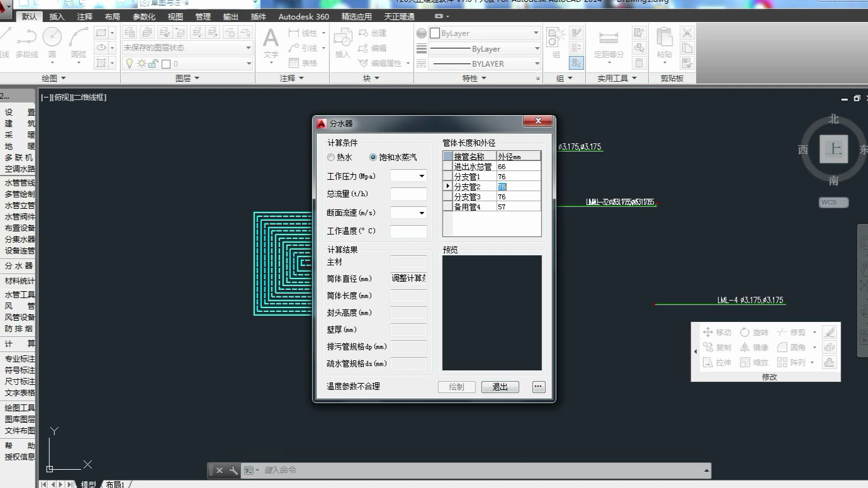Select the 热水 radio button
This screenshot has width=868, height=488.
(x=340, y=157)
